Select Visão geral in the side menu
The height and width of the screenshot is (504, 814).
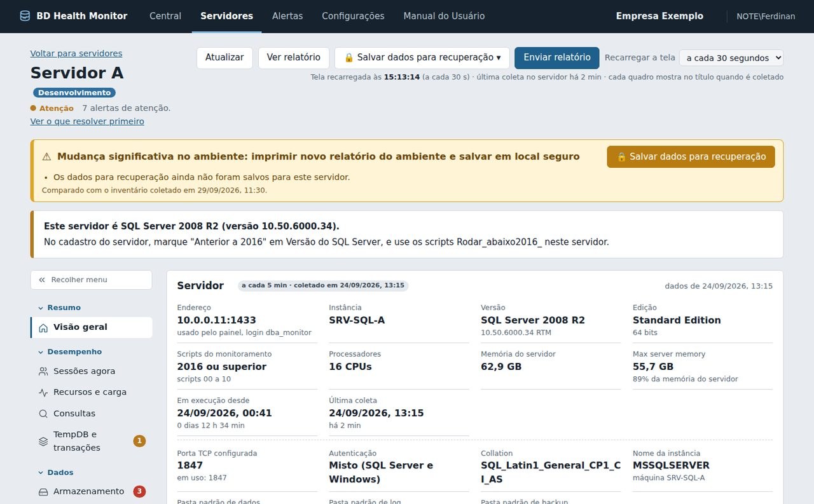coord(91,327)
